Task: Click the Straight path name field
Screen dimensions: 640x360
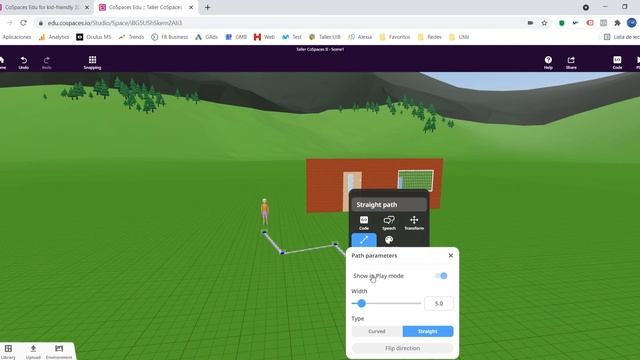Action: click(389, 204)
